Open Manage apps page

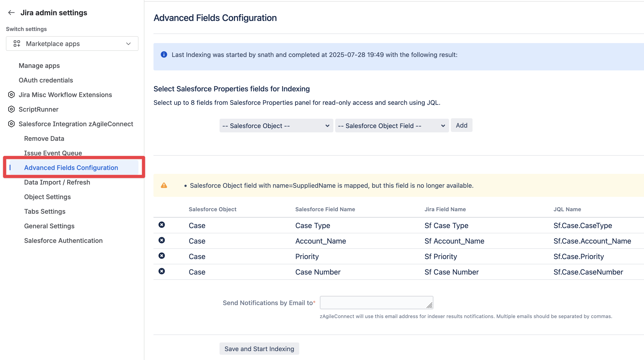[x=39, y=66]
